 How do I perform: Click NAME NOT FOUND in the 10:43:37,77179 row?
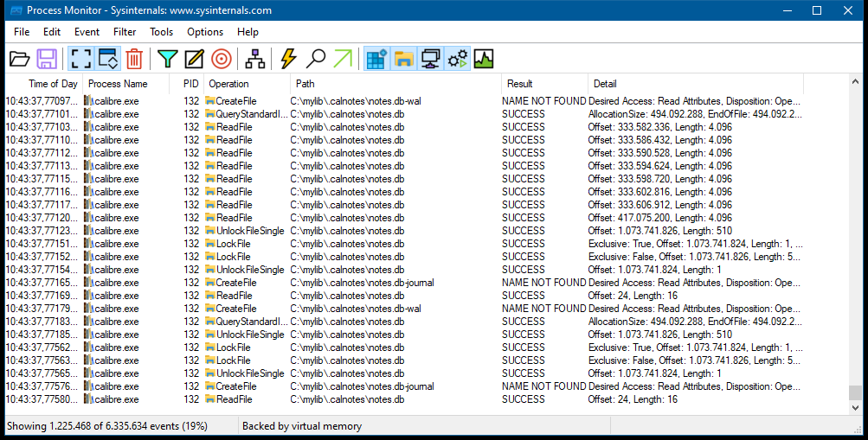point(543,309)
